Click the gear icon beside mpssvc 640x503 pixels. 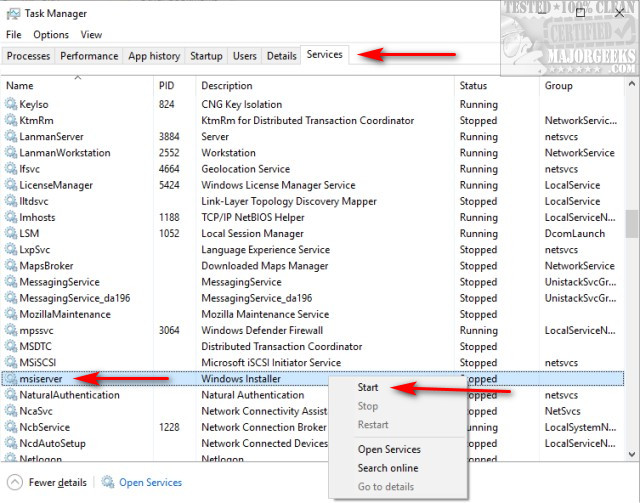click(11, 330)
